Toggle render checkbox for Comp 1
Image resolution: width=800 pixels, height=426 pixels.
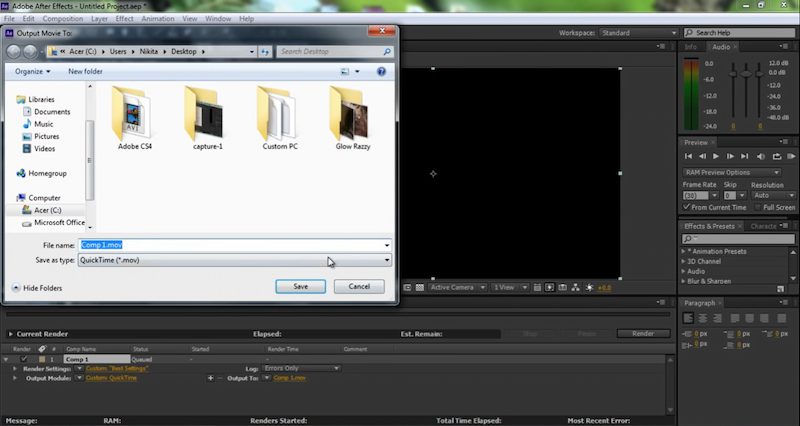coord(23,359)
